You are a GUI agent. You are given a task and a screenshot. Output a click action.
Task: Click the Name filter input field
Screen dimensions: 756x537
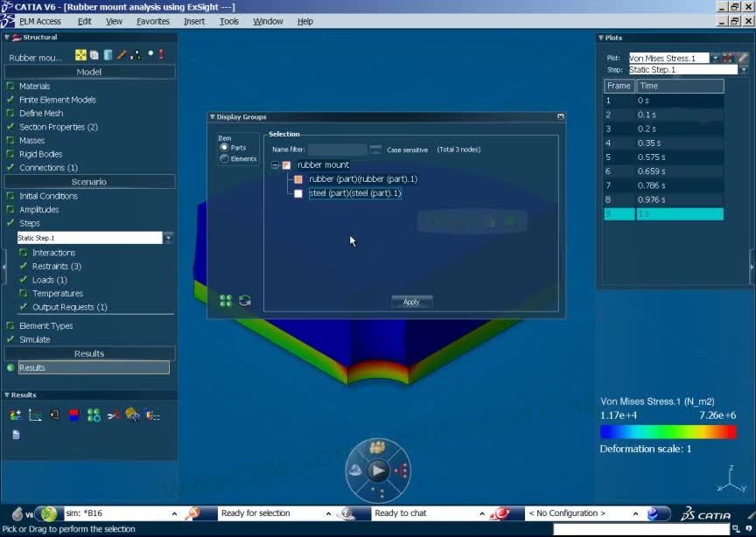[x=338, y=150]
